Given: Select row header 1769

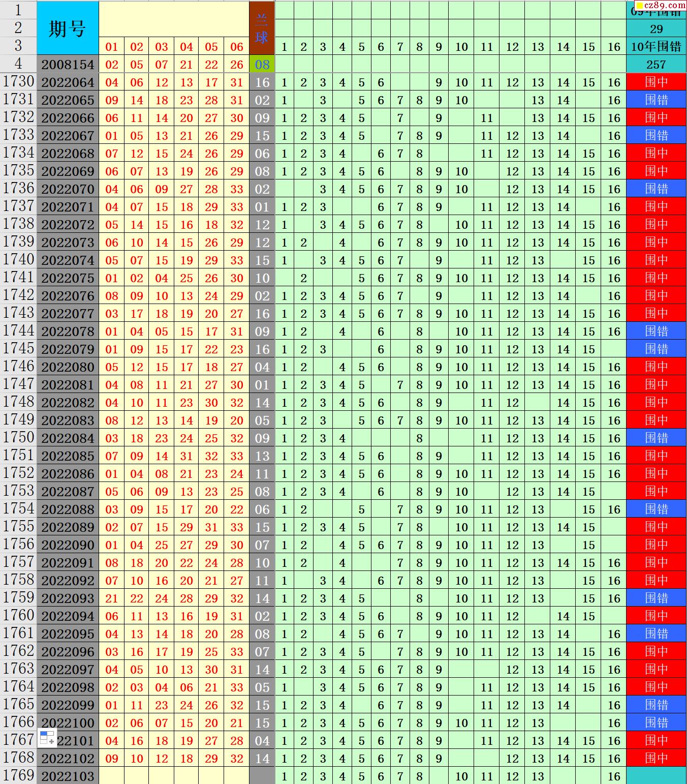Looking at the screenshot, I should pos(18,776).
